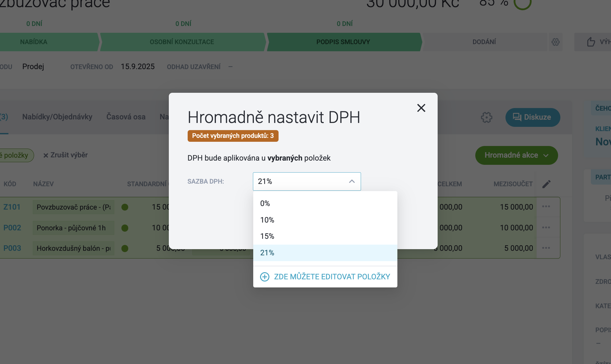
Task: Expand the Hromadné akce dropdown
Action: pyautogui.click(x=517, y=155)
